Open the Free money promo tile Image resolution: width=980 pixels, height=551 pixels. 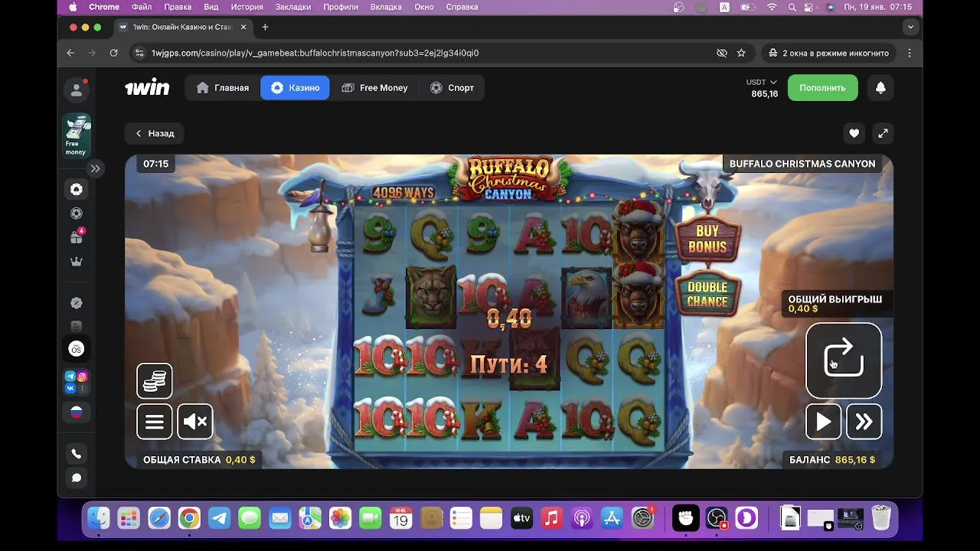[x=77, y=135]
